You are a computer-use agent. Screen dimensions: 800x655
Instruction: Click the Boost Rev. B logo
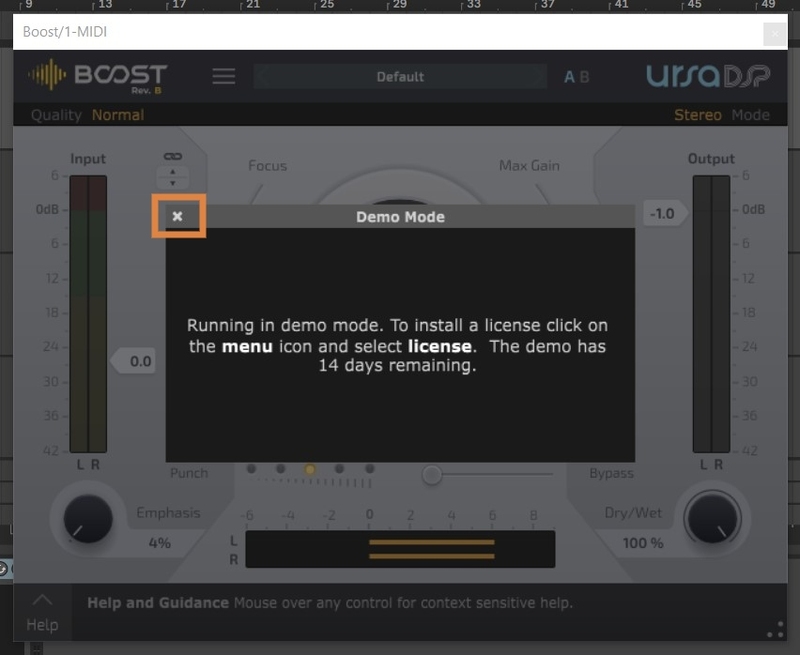point(98,77)
